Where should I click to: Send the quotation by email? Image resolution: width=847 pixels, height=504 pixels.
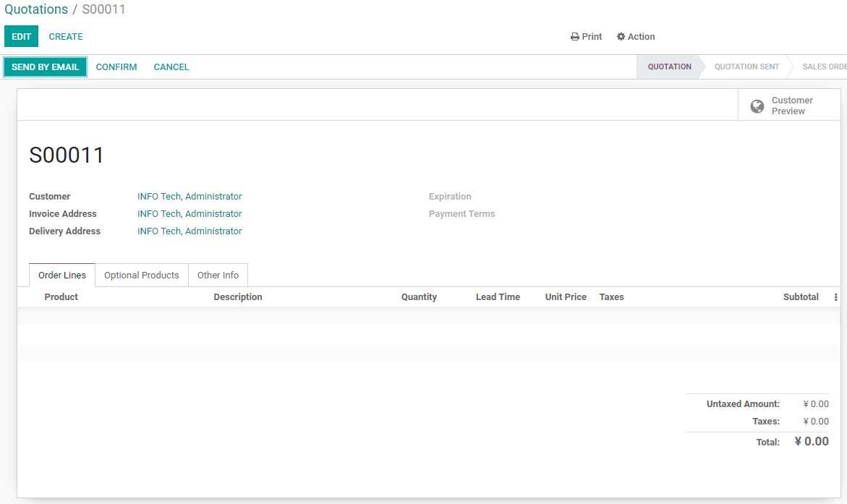46,67
